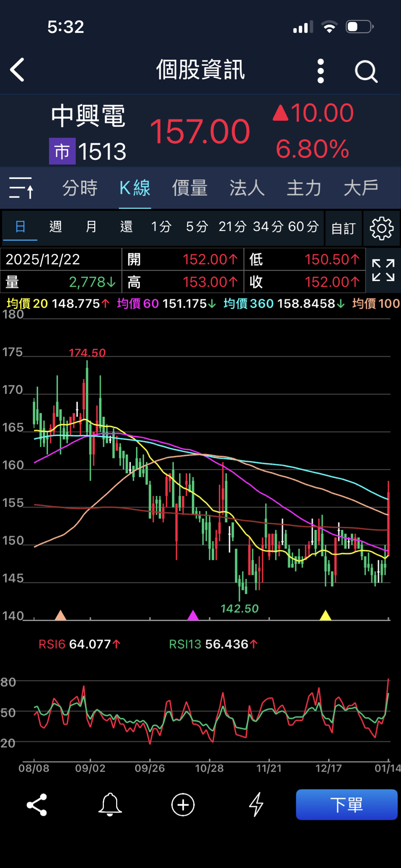The width and height of the screenshot is (401, 868).
Task: Tap the yellow triangle marker on chart
Action: click(x=325, y=615)
